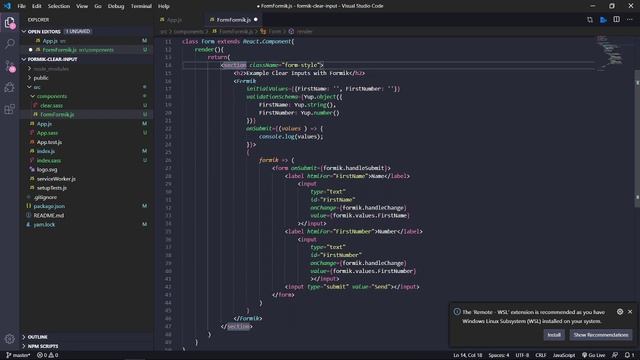Open the Extensions view in activity bar
This screenshot has width=640, height=360.
[9, 109]
